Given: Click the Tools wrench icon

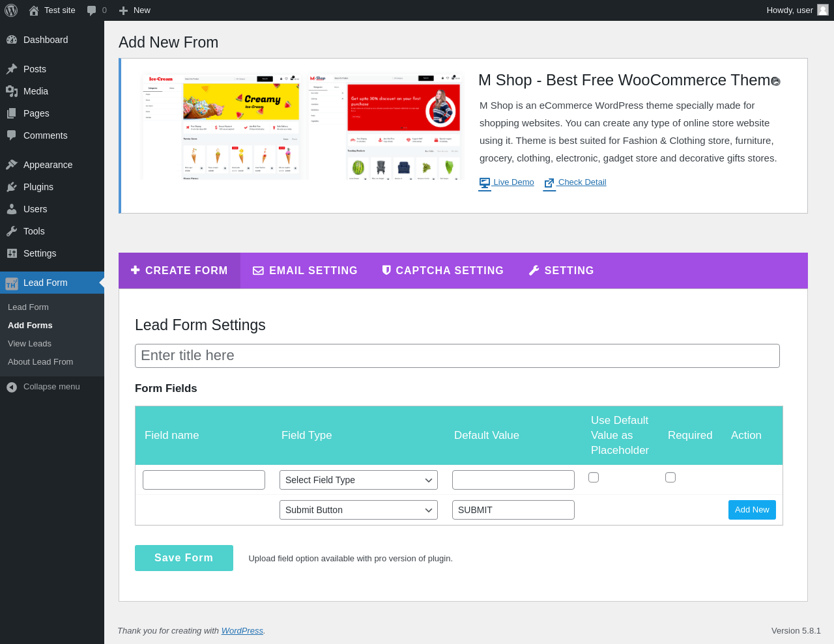Looking at the screenshot, I should point(12,231).
